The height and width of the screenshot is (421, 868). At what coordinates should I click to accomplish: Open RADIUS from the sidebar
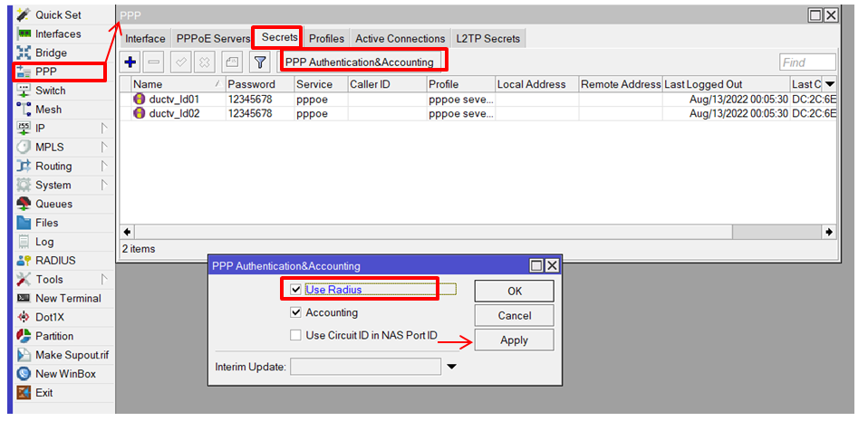coord(54,261)
